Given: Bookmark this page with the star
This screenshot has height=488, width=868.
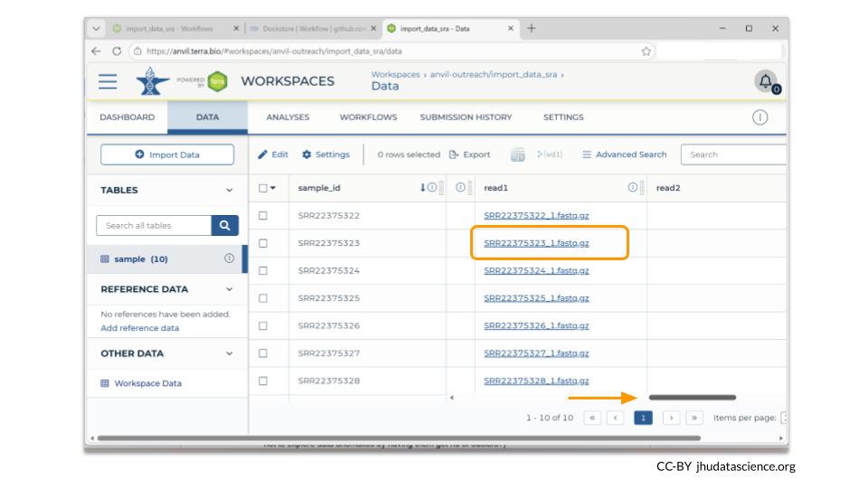Looking at the screenshot, I should point(646,52).
